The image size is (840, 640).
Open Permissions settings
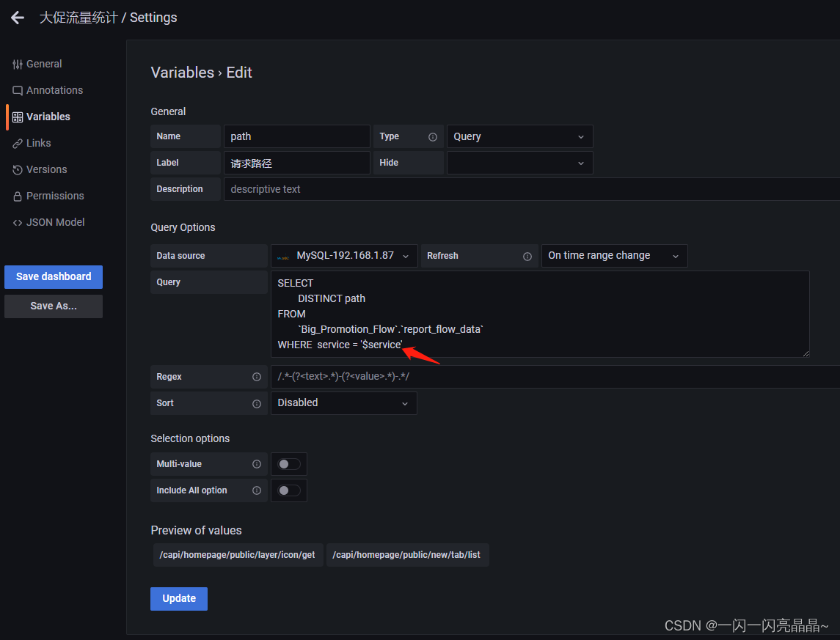[54, 196]
